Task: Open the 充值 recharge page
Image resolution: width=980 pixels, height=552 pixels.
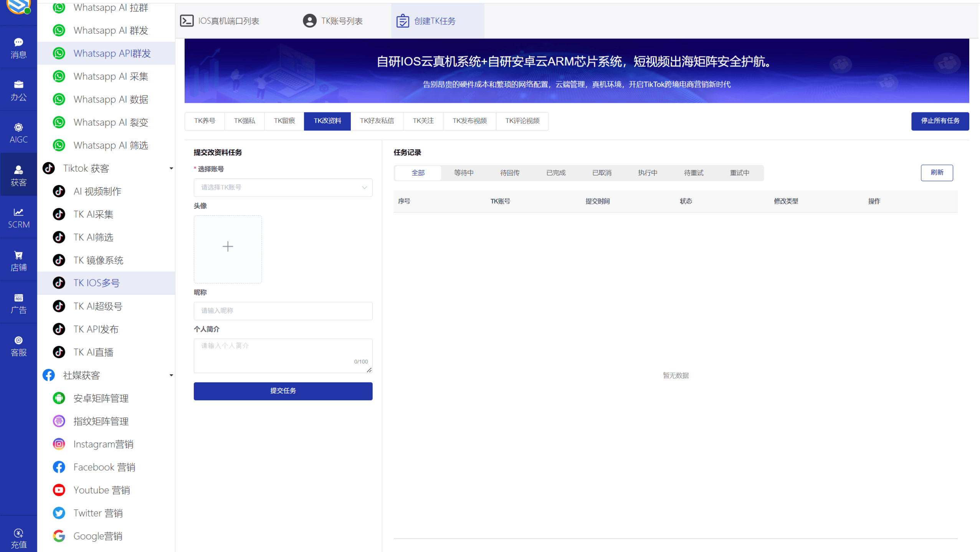Action: [x=18, y=537]
